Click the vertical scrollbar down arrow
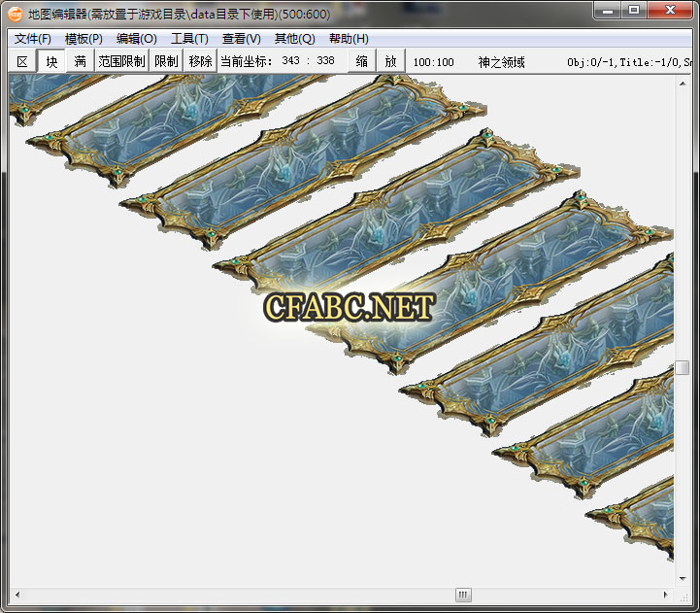The image size is (700, 613). click(x=683, y=579)
